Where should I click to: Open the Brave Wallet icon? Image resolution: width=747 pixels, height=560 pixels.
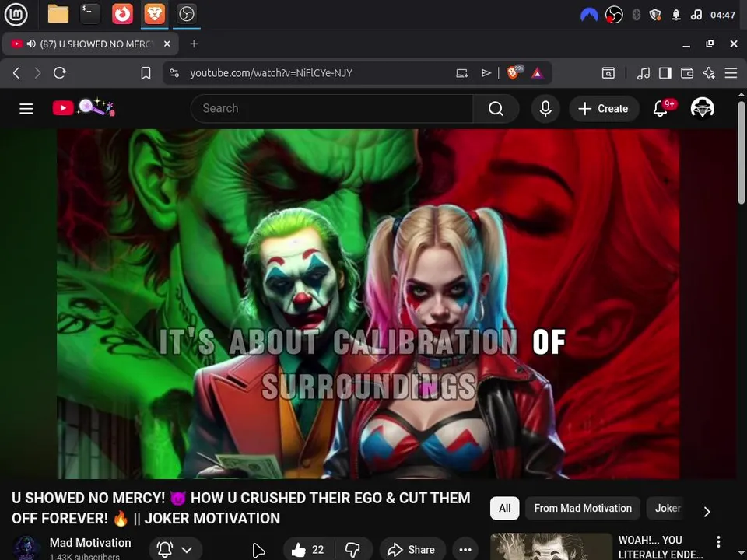pyautogui.click(x=687, y=73)
